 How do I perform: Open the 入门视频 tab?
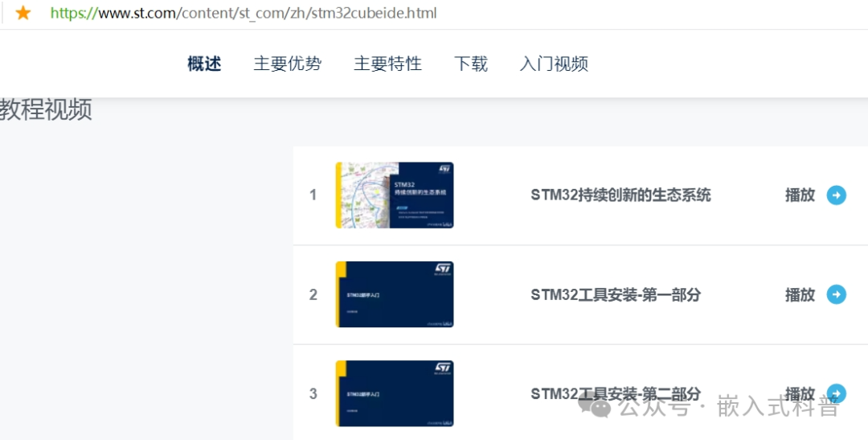tap(554, 64)
